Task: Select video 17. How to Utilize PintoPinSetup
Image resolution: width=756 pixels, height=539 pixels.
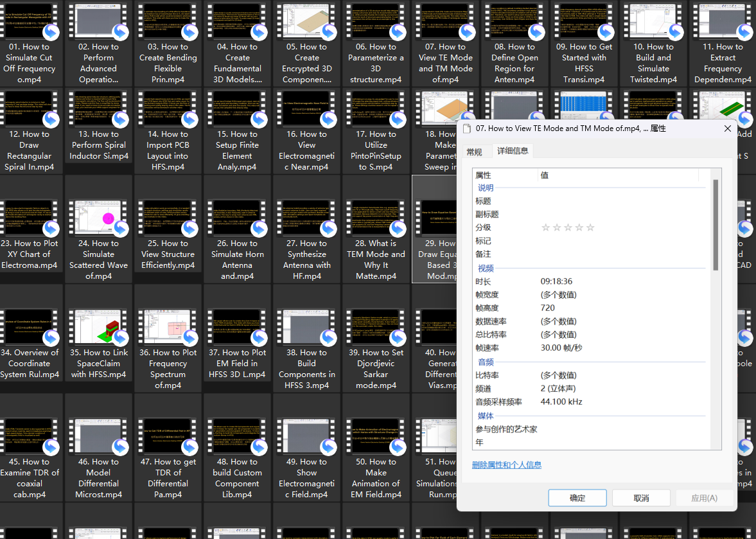Action: pyautogui.click(x=376, y=130)
